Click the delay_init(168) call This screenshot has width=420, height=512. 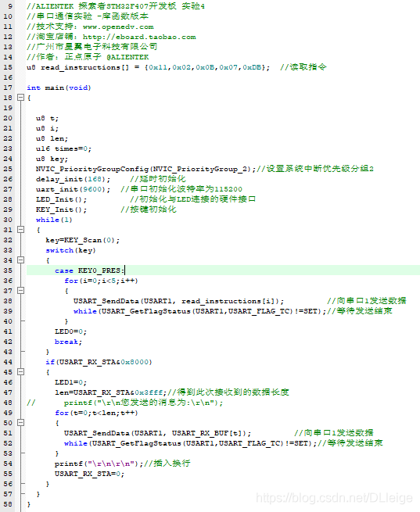point(74,179)
